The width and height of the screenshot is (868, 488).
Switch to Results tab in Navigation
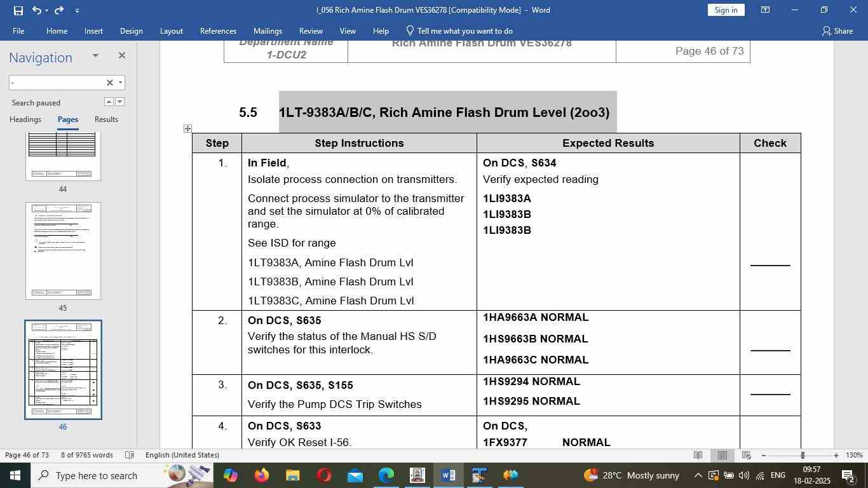tap(106, 119)
